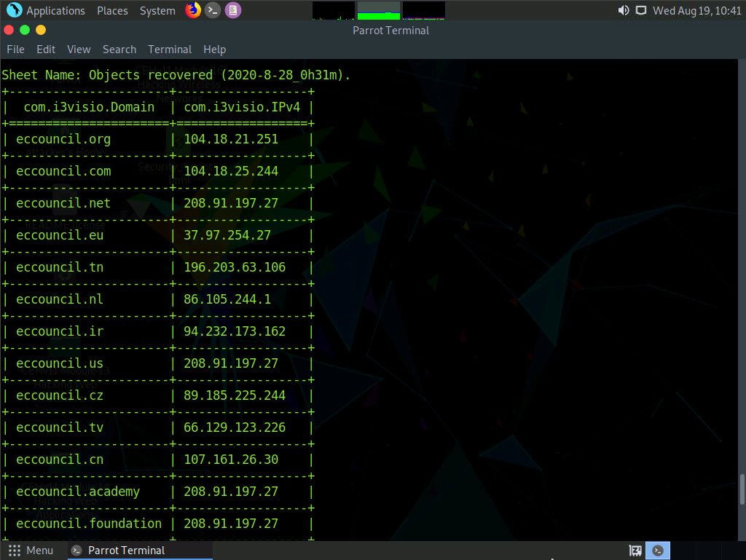Screen dimensions: 746x560
Task: Open the purple text editor launcher icon
Action: click(x=232, y=10)
